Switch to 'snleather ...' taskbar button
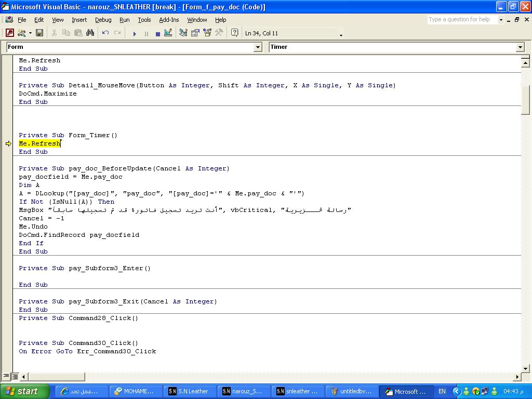Image resolution: width=532 pixels, height=399 pixels. point(297,391)
